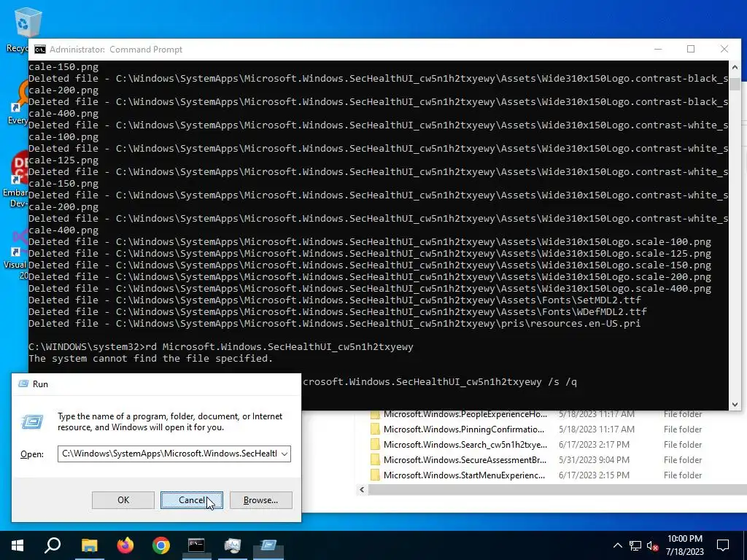Select Microsoft.Windows.Search_cw5n1h2txye... folder
The width and height of the screenshot is (747, 560).
[x=465, y=444]
